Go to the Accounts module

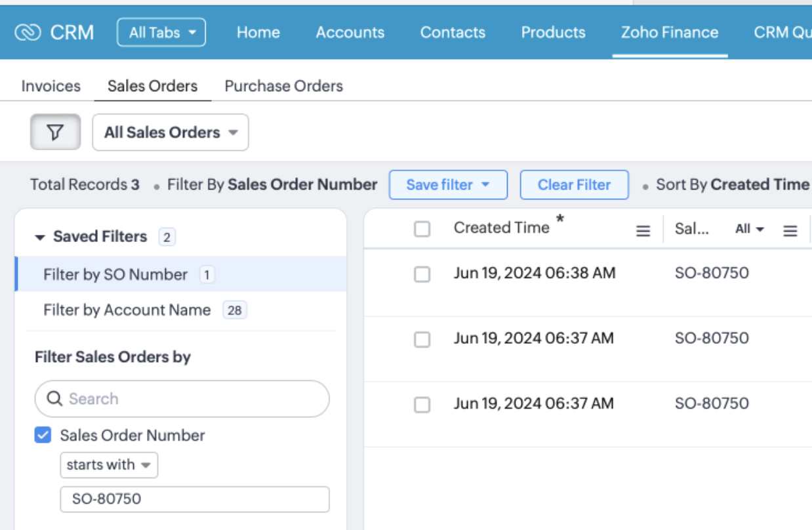point(350,32)
